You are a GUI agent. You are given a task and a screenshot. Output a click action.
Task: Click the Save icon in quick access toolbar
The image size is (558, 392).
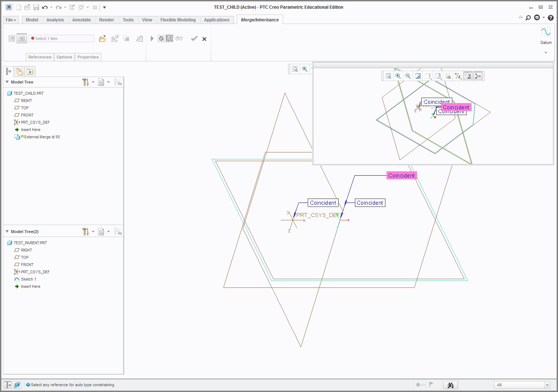(36, 7)
